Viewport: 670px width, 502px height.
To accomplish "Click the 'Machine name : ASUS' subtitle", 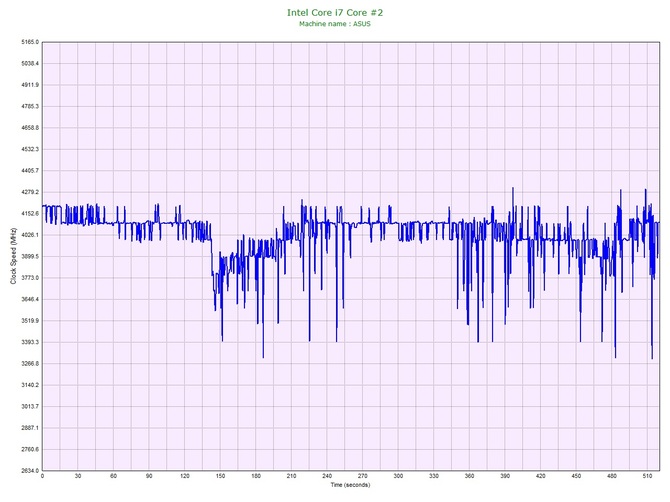I will tap(335, 24).
